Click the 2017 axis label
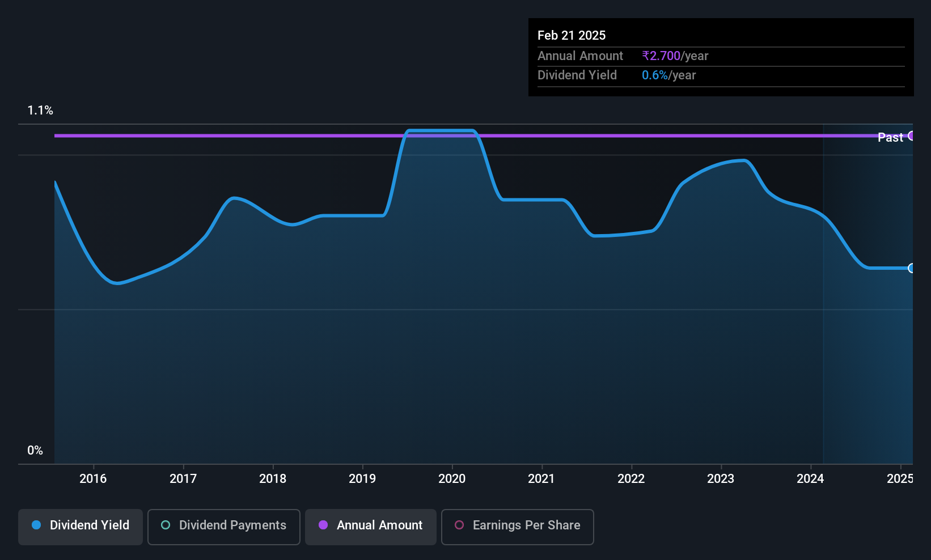The width and height of the screenshot is (931, 560). 183,478
